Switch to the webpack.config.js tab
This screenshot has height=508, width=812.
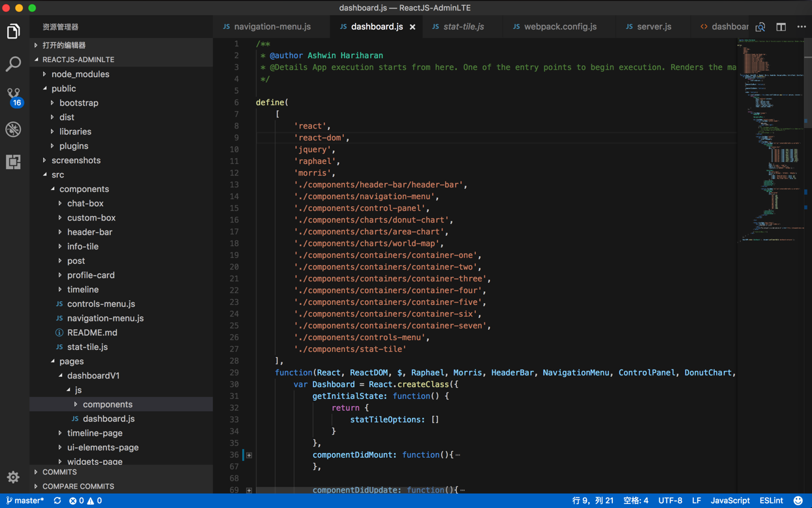click(559, 27)
